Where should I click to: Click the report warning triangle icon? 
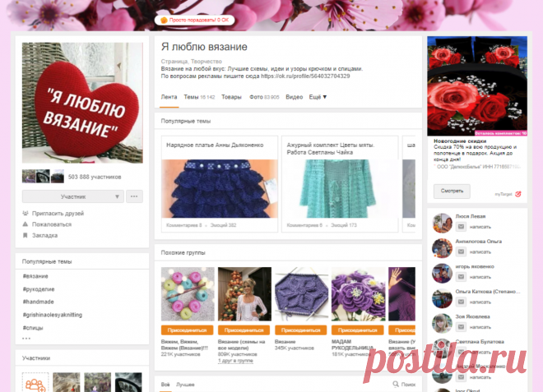(26, 224)
